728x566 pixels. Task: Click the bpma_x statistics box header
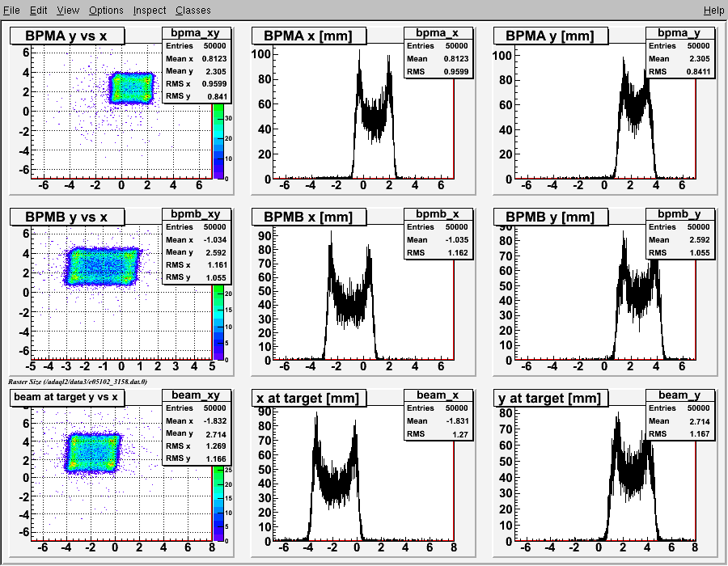[438, 33]
